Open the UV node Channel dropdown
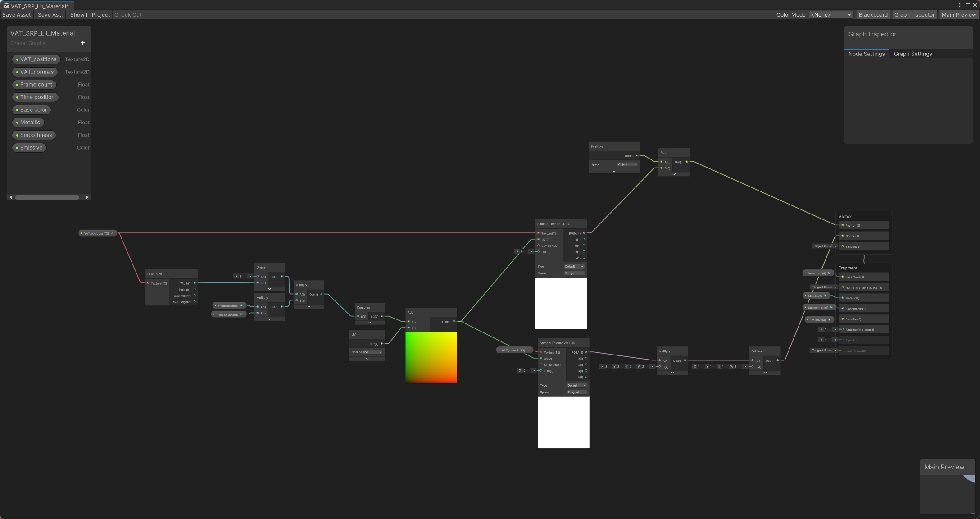 click(x=372, y=352)
